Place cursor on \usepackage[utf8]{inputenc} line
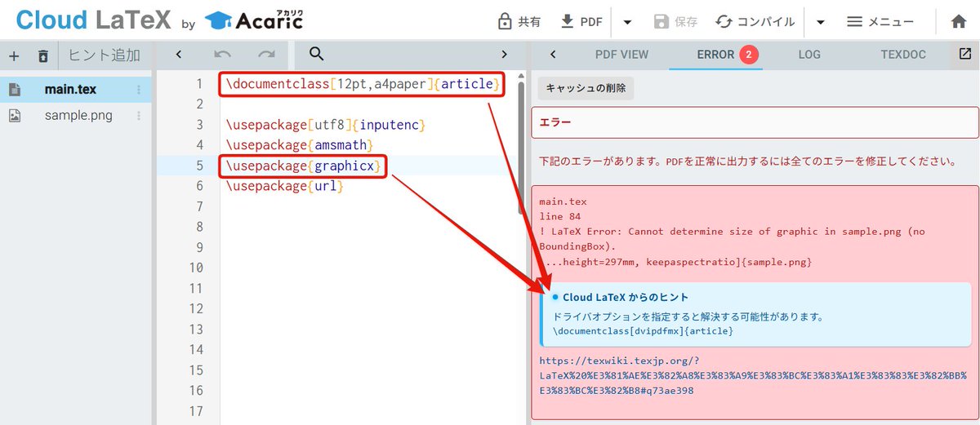Viewport: 980px width, 425px height. (326, 125)
